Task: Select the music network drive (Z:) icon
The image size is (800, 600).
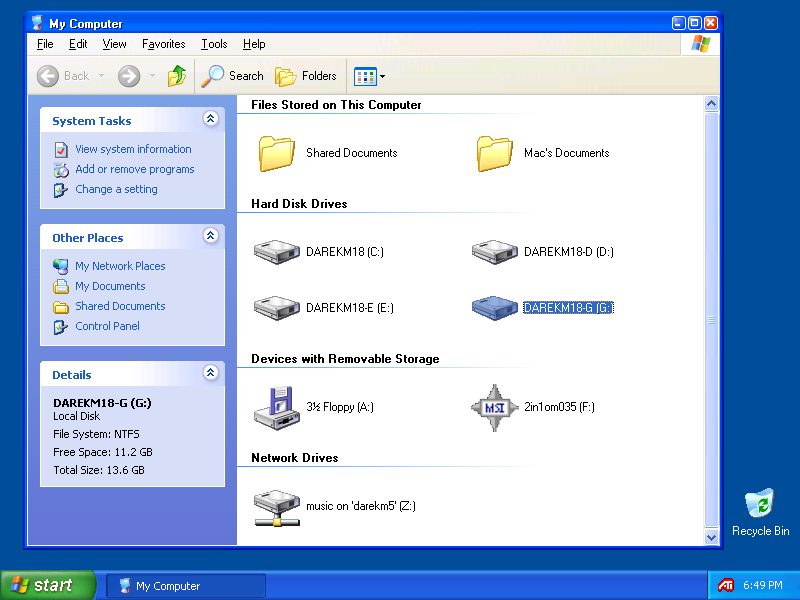Action: coord(277,508)
